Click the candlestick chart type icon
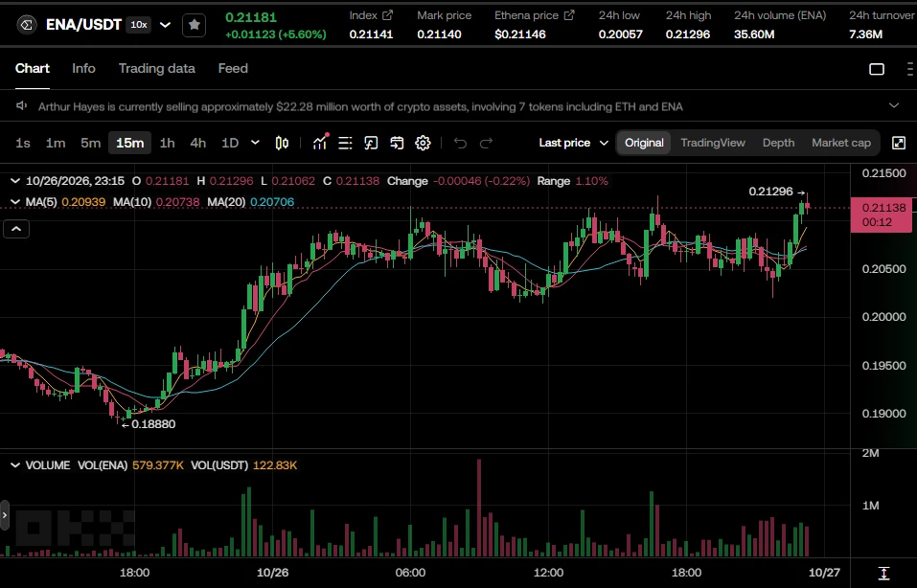 click(282, 143)
